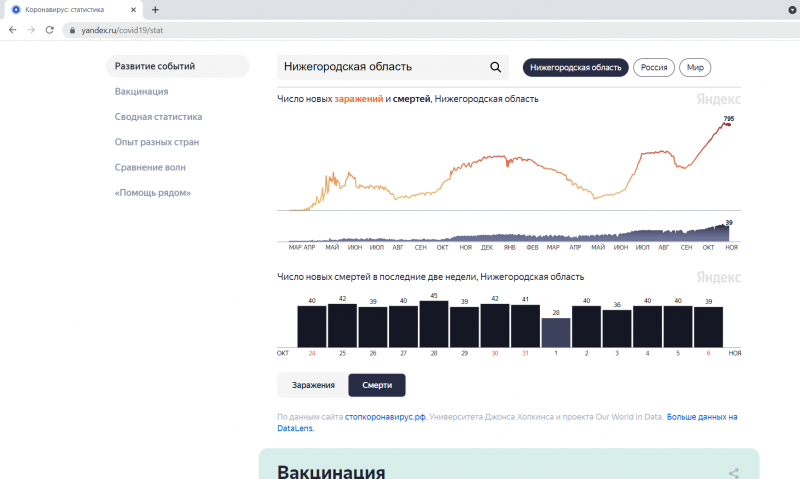The width and height of the screenshot is (800, 479).
Task: Open Опыт разных стран in sidebar
Action: (157, 142)
